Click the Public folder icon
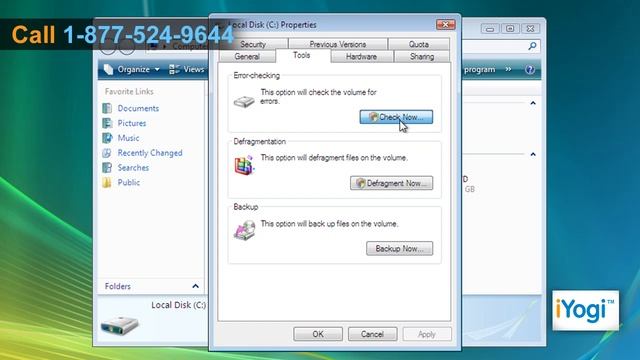This screenshot has width=640, height=360. (107, 182)
